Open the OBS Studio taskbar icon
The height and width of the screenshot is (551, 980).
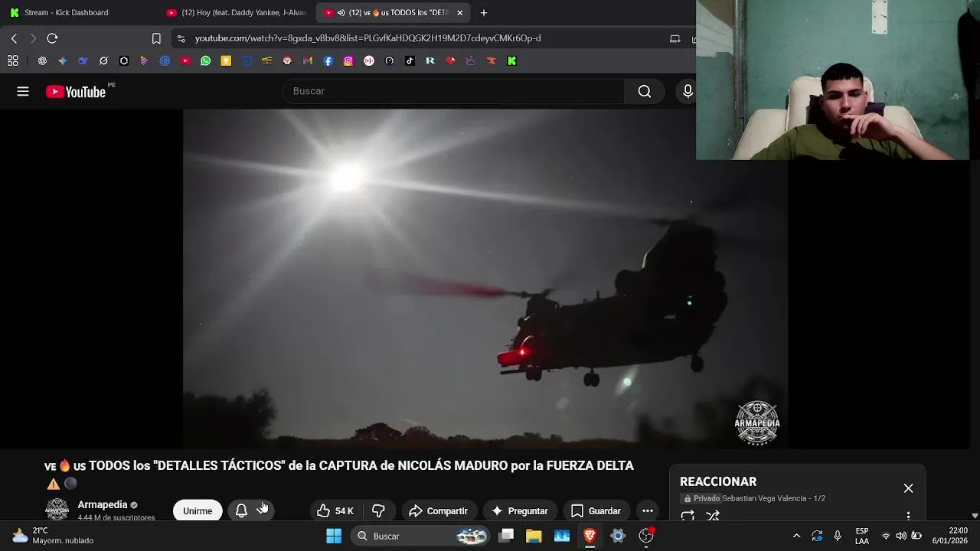click(646, 536)
